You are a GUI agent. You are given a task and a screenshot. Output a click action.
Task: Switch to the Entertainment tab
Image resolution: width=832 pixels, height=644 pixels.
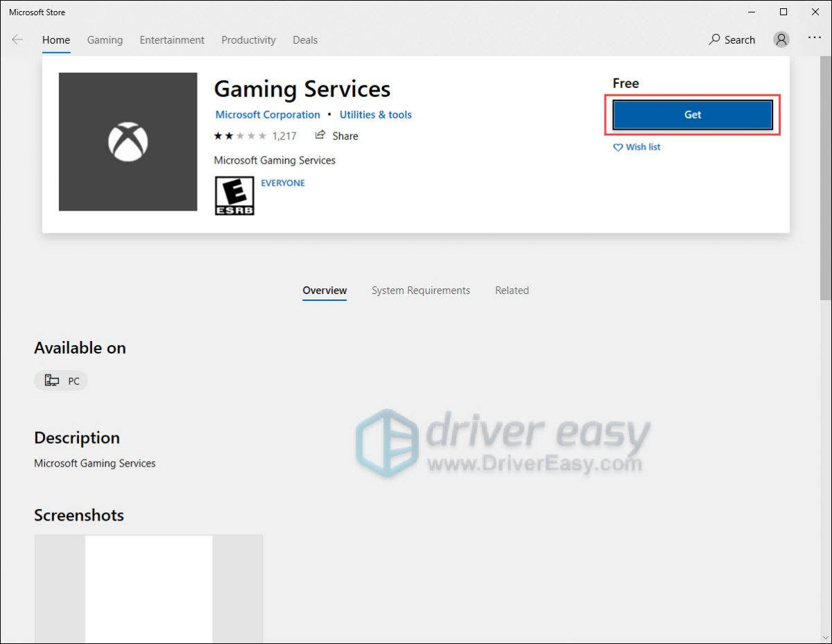pyautogui.click(x=172, y=40)
